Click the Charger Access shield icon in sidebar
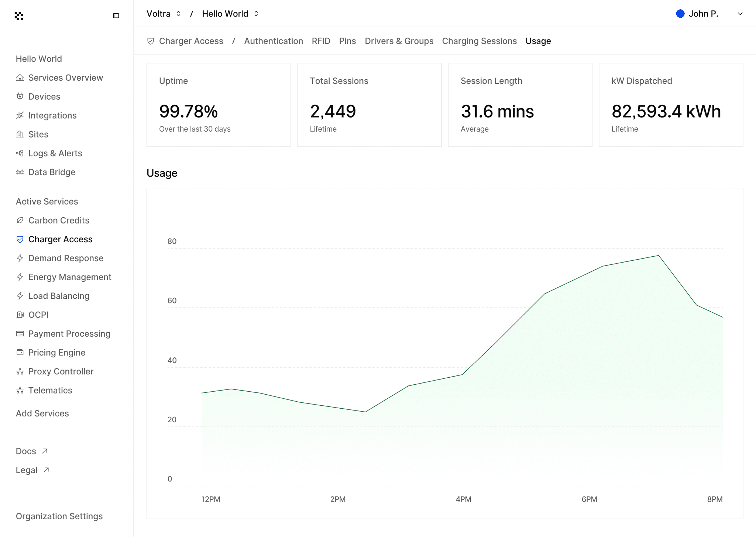 tap(20, 239)
